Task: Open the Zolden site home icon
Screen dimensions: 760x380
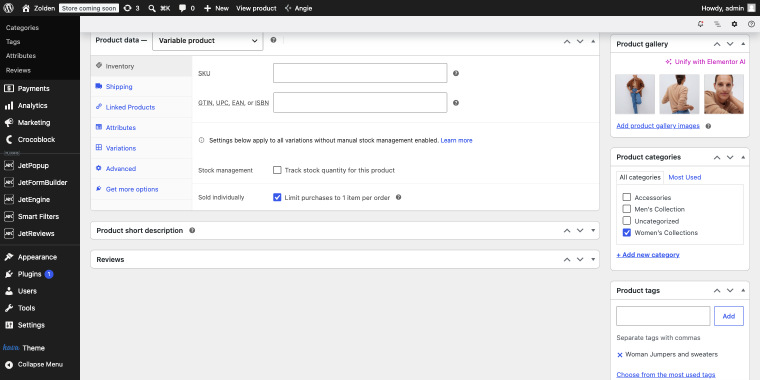Action: click(x=26, y=8)
